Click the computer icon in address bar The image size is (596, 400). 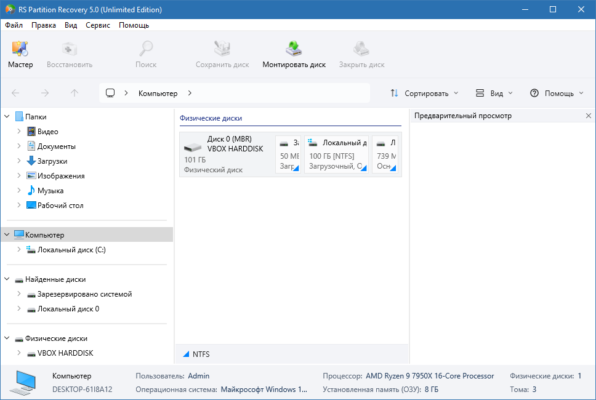tap(110, 93)
